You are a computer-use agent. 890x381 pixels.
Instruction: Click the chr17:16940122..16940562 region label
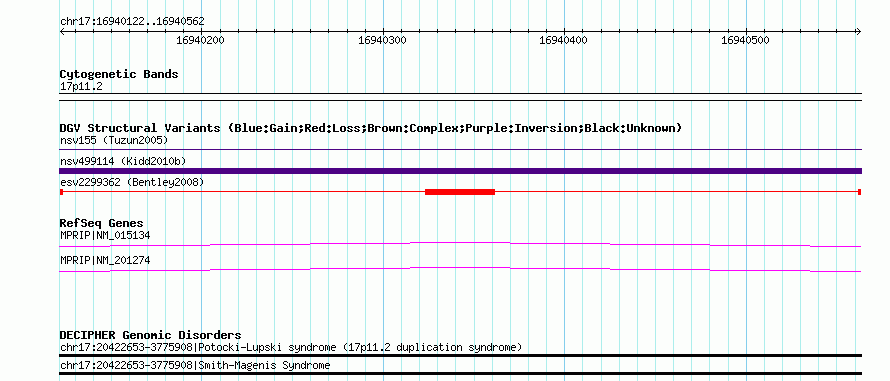pos(132,22)
